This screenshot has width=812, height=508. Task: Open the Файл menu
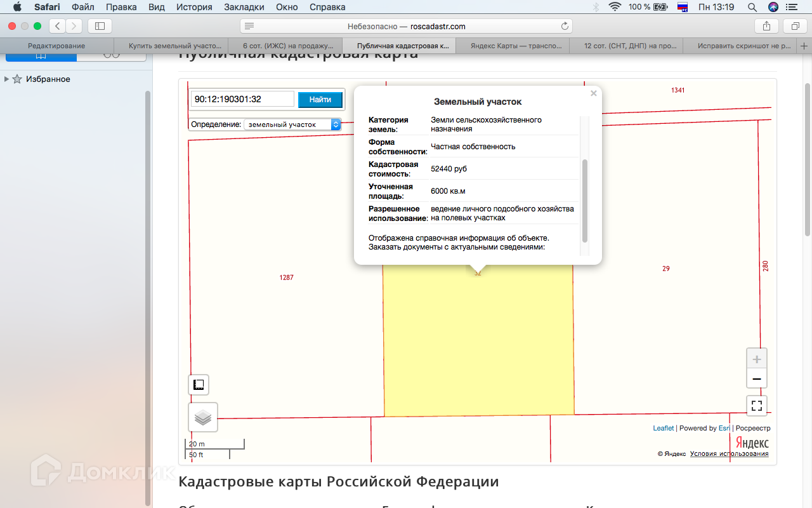[x=83, y=7]
